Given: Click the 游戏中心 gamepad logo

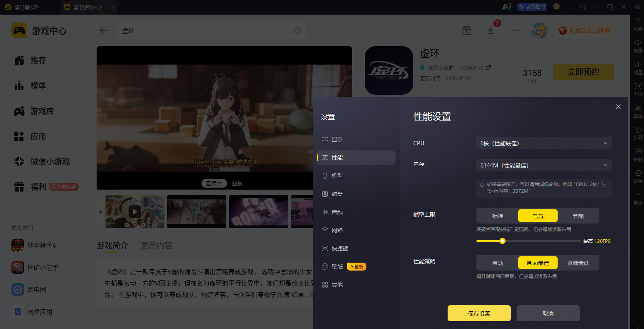Looking at the screenshot, I should click(19, 30).
